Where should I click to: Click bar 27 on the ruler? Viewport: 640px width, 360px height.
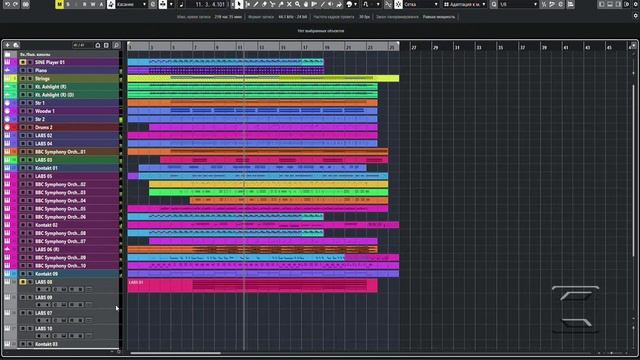coord(414,47)
